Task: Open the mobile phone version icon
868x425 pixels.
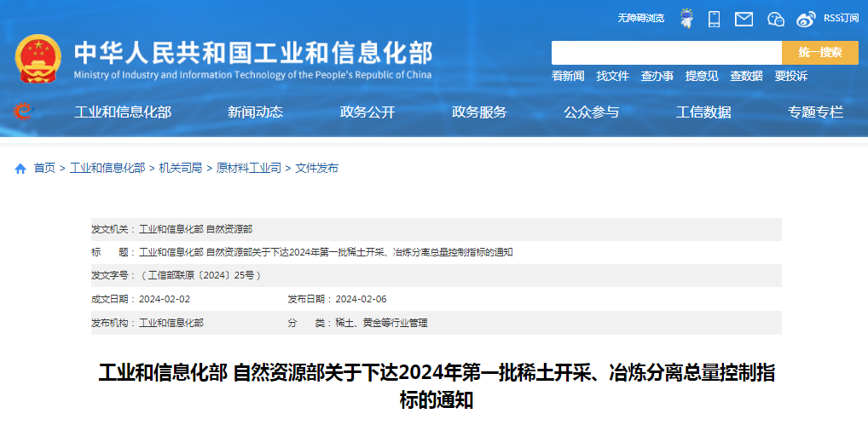Action: [x=715, y=18]
